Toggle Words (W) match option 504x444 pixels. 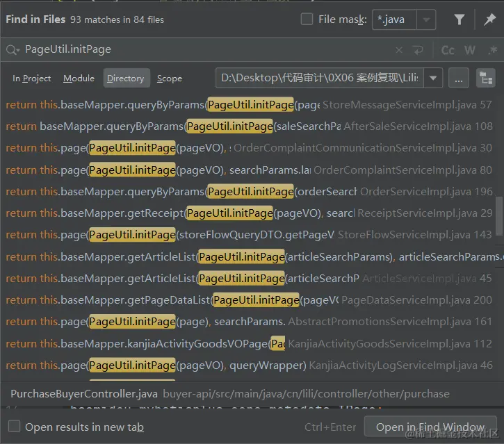[x=470, y=50]
